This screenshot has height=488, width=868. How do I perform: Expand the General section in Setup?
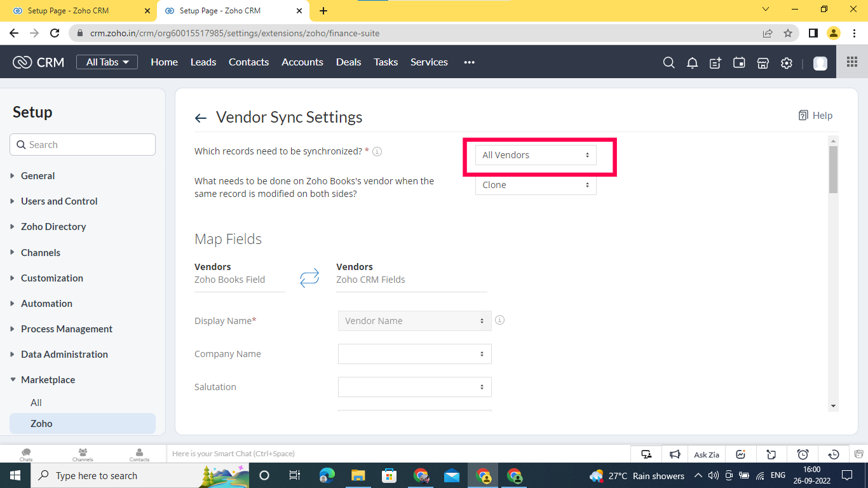37,175
